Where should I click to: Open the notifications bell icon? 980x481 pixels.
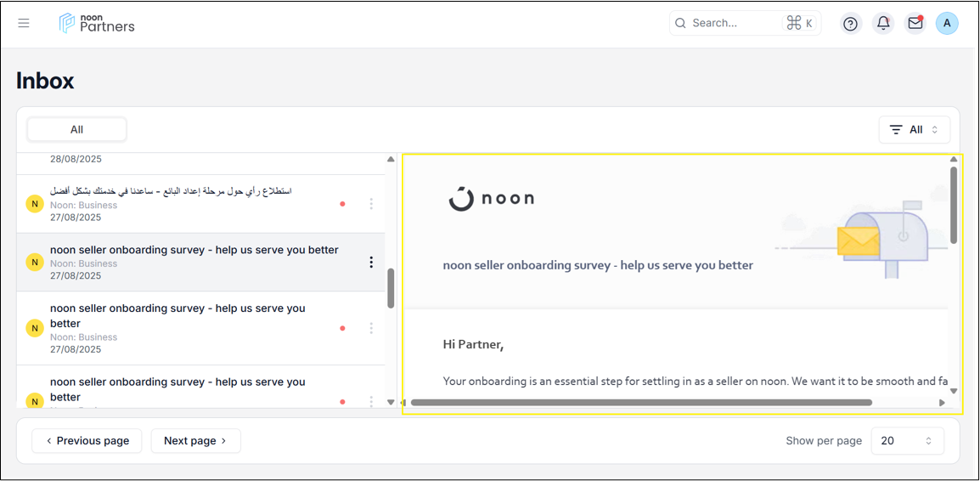click(883, 24)
